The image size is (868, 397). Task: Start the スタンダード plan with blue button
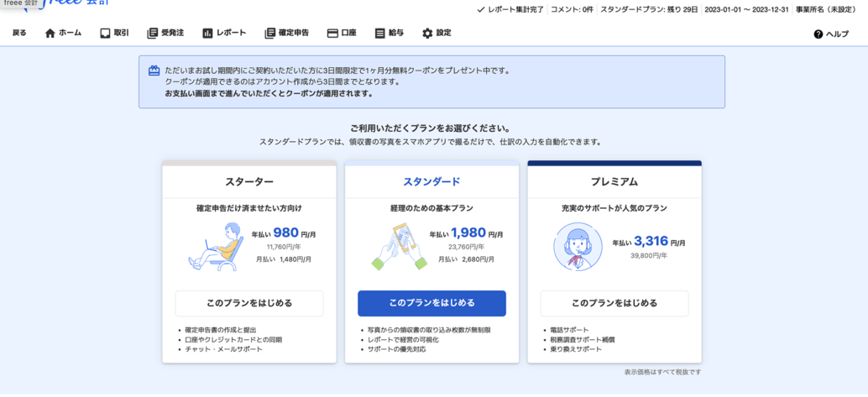pos(431,304)
